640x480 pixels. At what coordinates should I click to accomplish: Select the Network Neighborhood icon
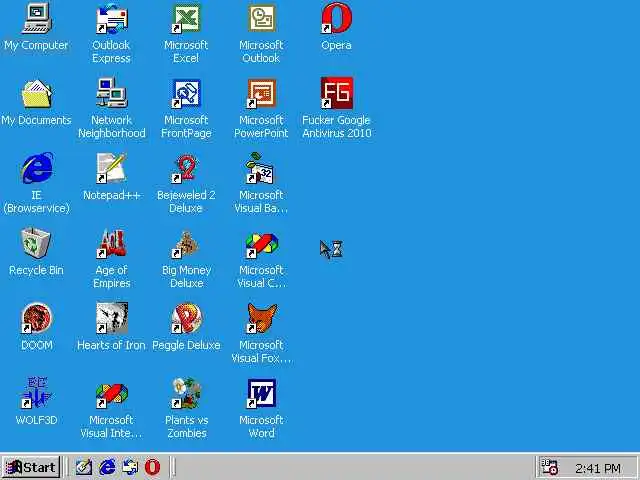(111, 93)
